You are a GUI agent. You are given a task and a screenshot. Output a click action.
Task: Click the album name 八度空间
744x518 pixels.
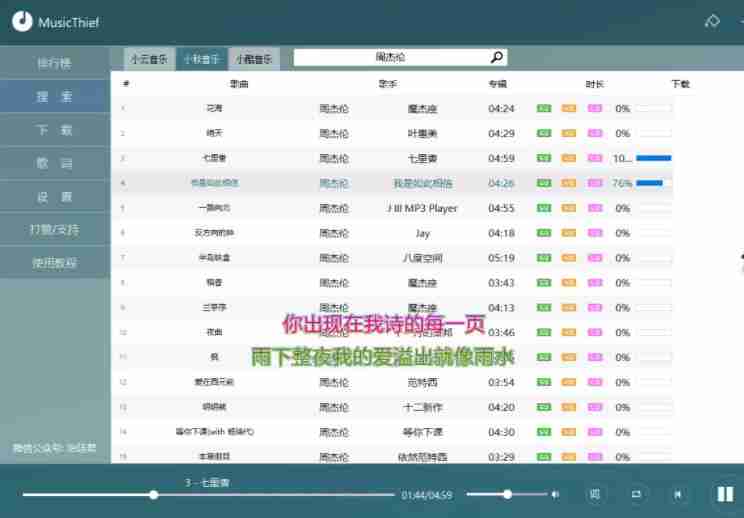422,258
